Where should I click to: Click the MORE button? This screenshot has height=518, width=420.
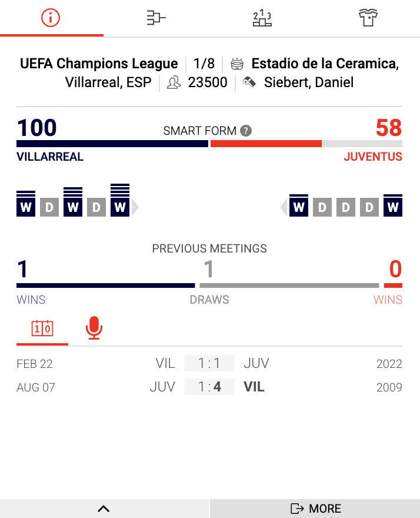pos(315,509)
